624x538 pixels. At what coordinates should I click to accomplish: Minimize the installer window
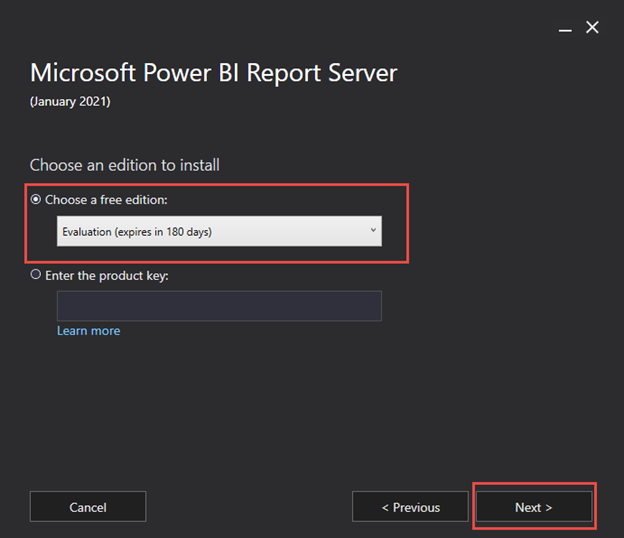pos(564,28)
